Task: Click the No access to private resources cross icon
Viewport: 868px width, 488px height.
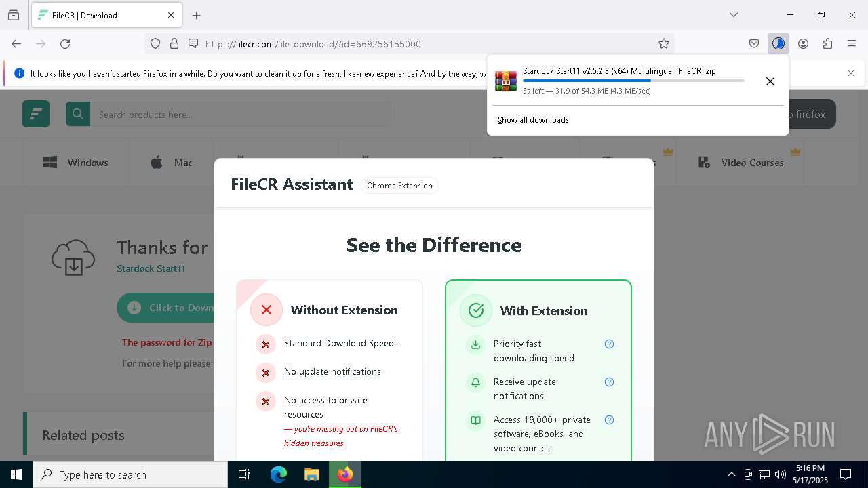Action: pyautogui.click(x=266, y=401)
